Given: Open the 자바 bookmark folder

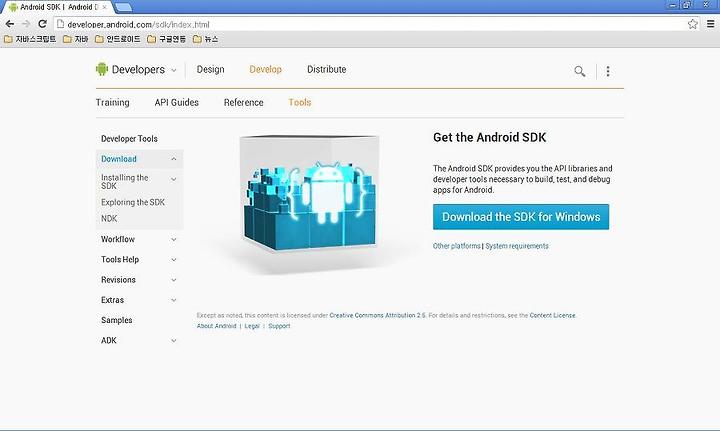Looking at the screenshot, I should click(x=75, y=39).
